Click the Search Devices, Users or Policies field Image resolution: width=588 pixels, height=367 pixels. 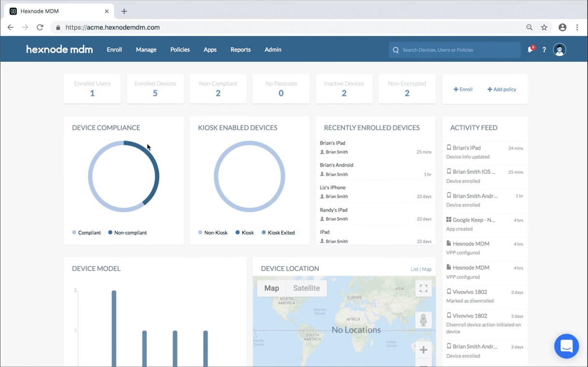click(455, 50)
